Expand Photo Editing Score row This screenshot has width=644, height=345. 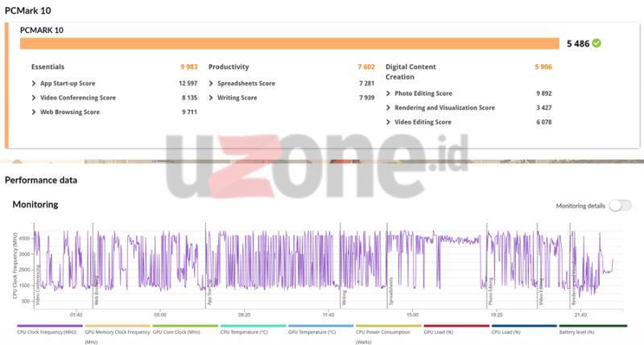(388, 93)
